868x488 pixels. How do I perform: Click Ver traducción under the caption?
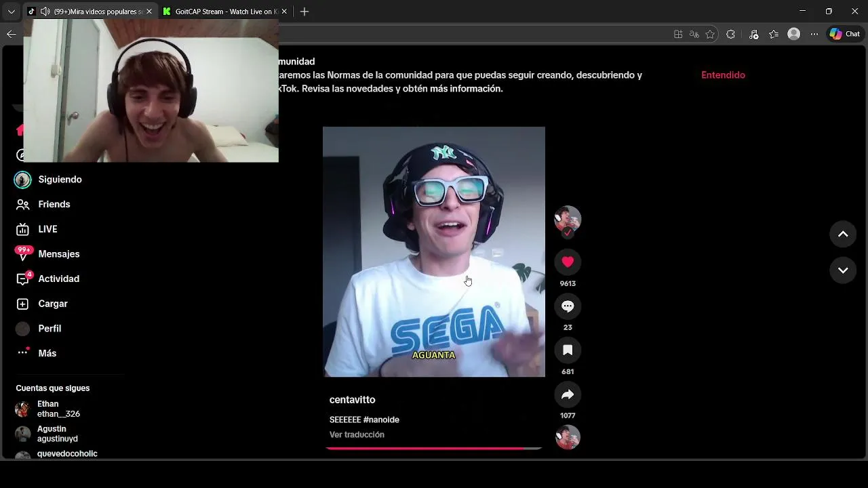(357, 434)
